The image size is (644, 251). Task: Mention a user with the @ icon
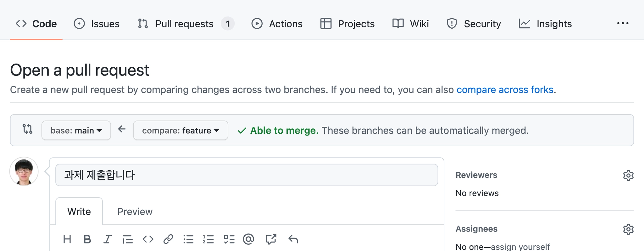[x=248, y=239]
